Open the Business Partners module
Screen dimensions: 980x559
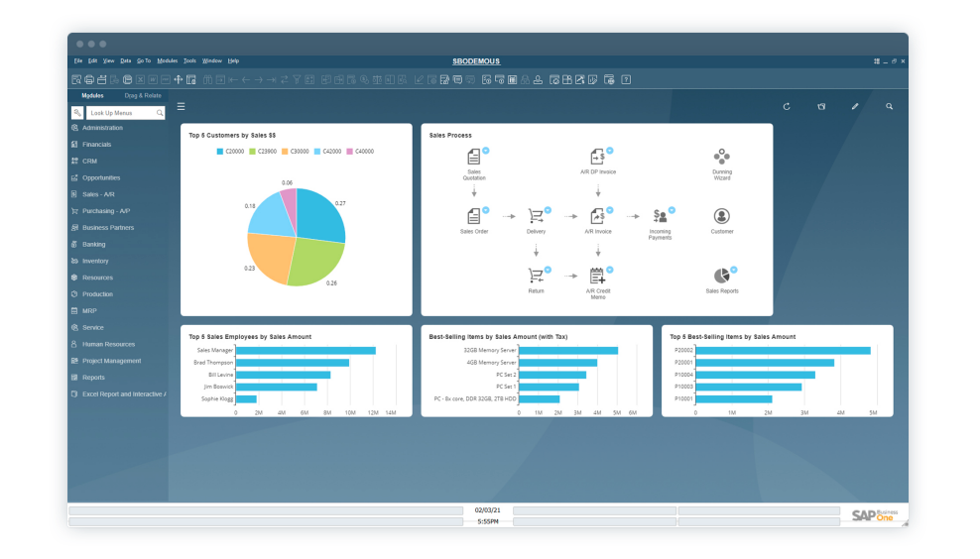coord(107,228)
